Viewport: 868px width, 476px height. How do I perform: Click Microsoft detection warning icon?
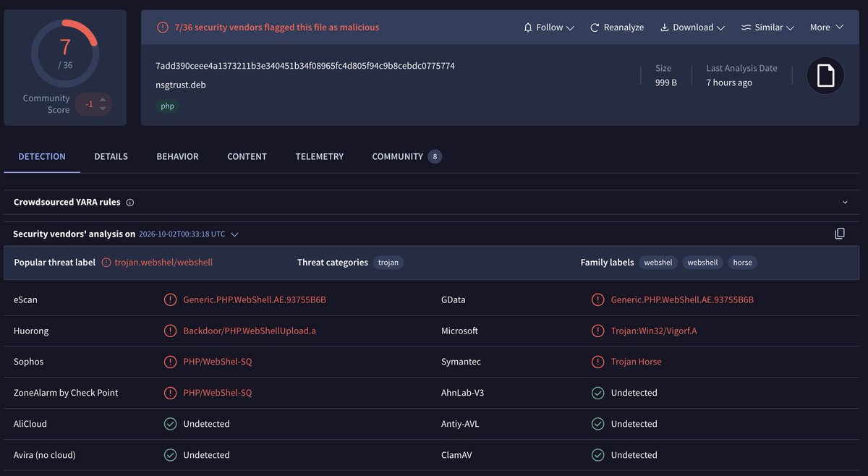pos(598,331)
